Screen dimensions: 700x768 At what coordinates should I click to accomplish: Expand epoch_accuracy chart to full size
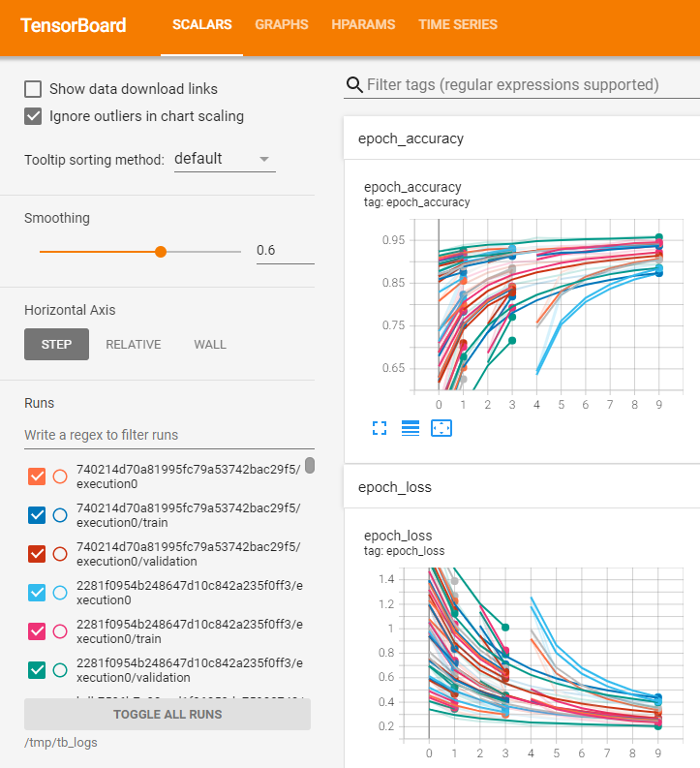(x=380, y=428)
